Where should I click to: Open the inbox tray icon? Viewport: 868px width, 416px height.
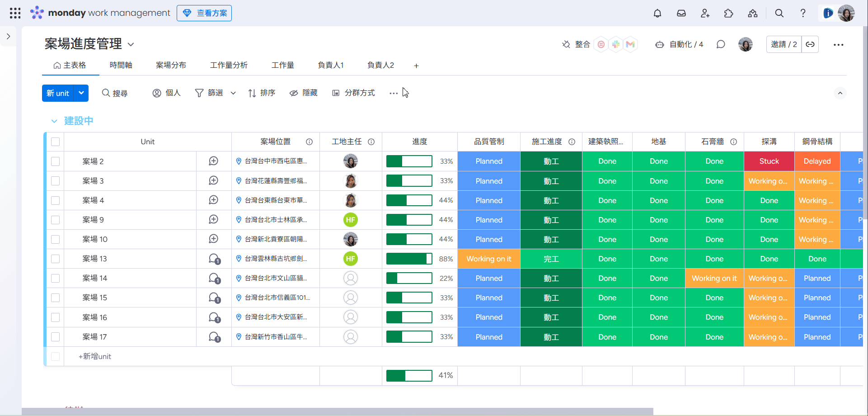(x=681, y=13)
